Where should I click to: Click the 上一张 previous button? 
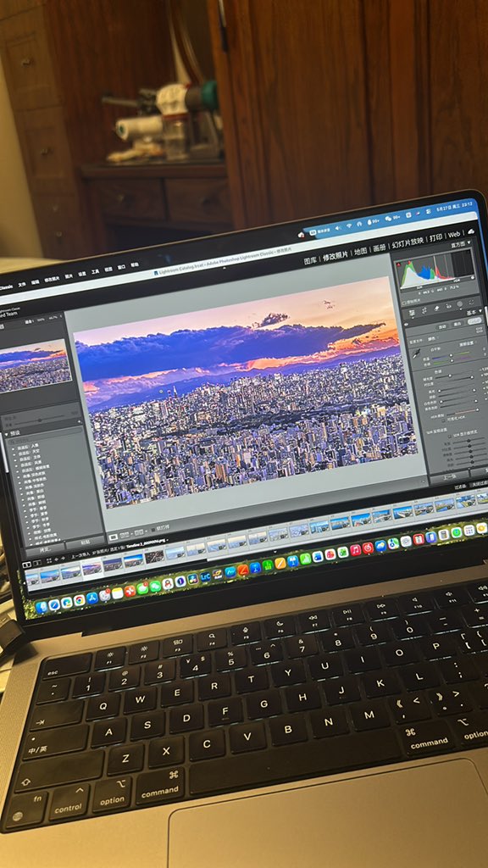(450, 476)
